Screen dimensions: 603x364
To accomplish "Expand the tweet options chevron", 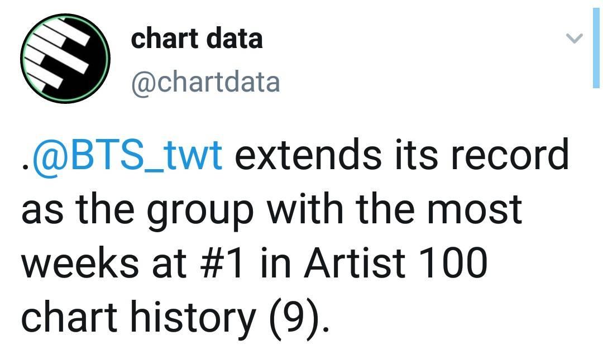I will pos(575,37).
